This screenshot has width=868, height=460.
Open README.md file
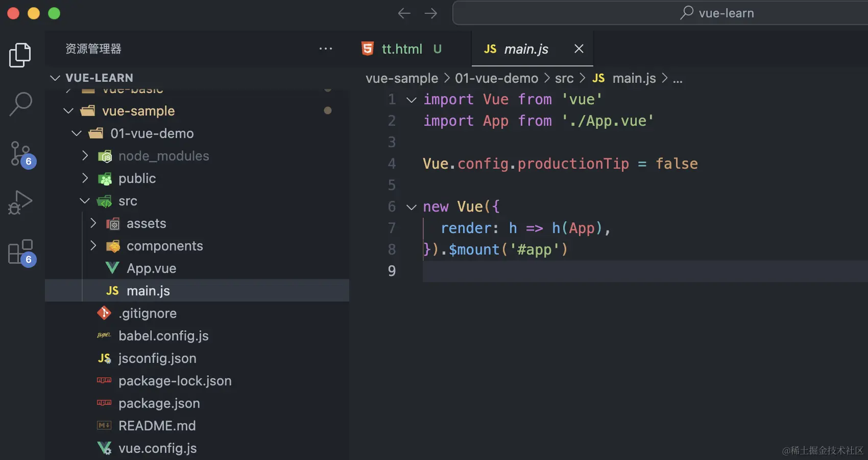point(157,426)
